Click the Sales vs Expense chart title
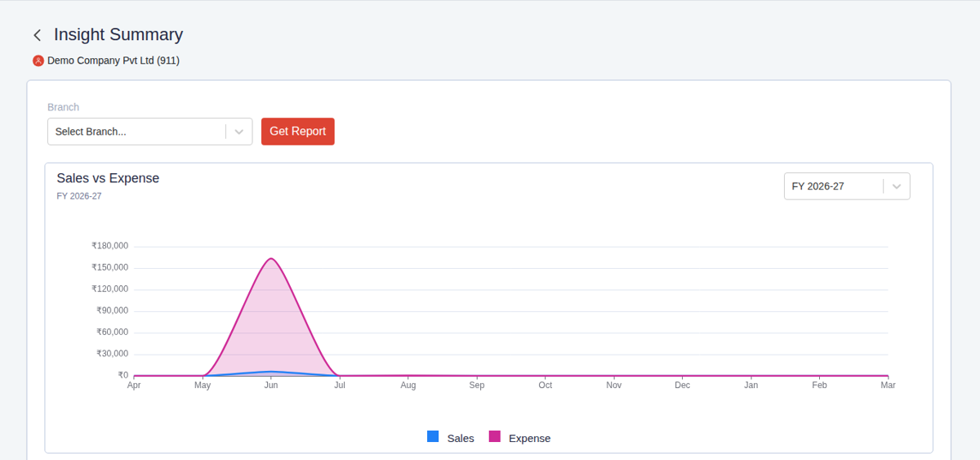 point(108,178)
